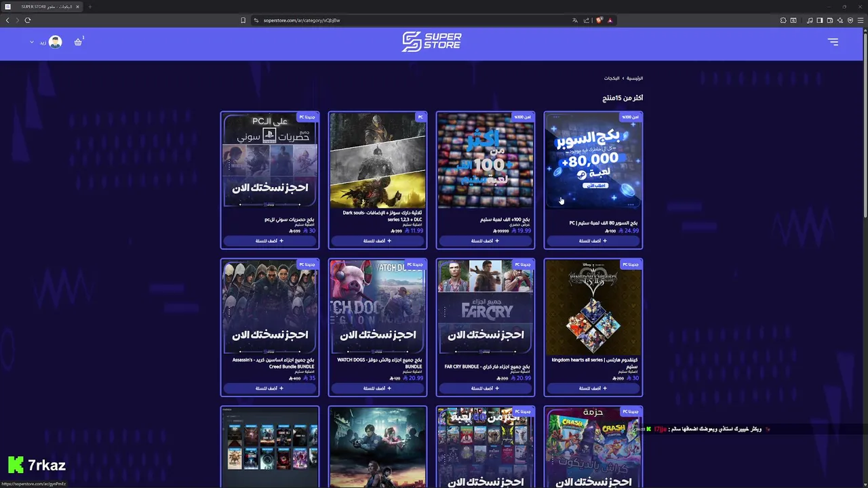868x488 pixels.
Task: Click the Dark souls series 1,2,3 + DLC title
Action: (383, 216)
